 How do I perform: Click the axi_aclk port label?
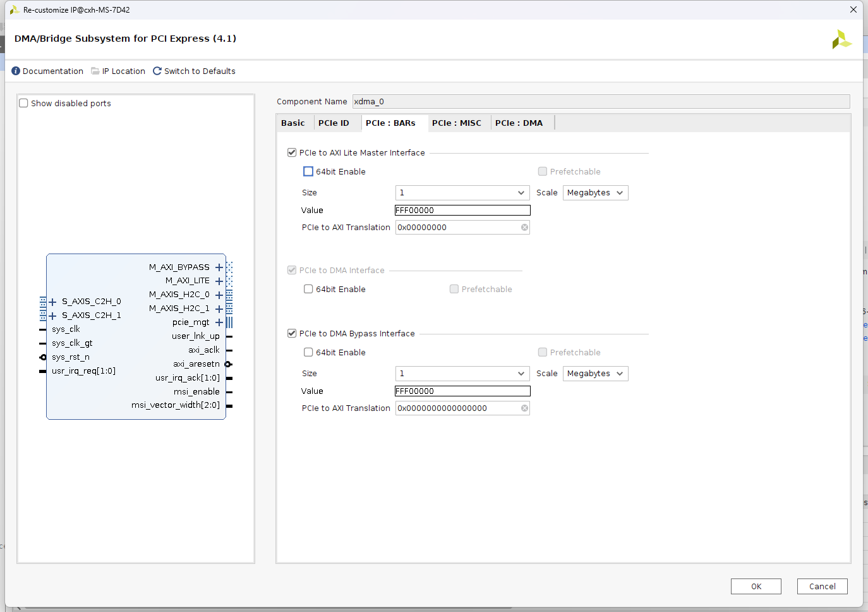click(x=204, y=350)
